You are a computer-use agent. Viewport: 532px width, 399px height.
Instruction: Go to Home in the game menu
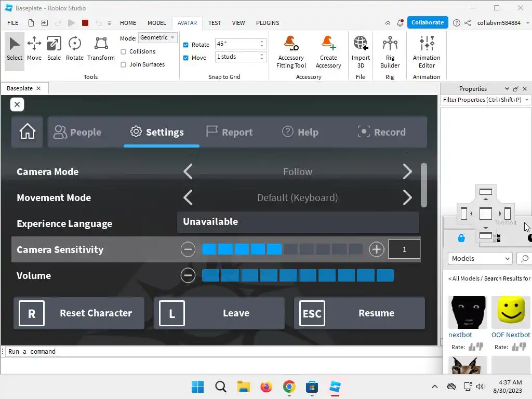coord(27,131)
